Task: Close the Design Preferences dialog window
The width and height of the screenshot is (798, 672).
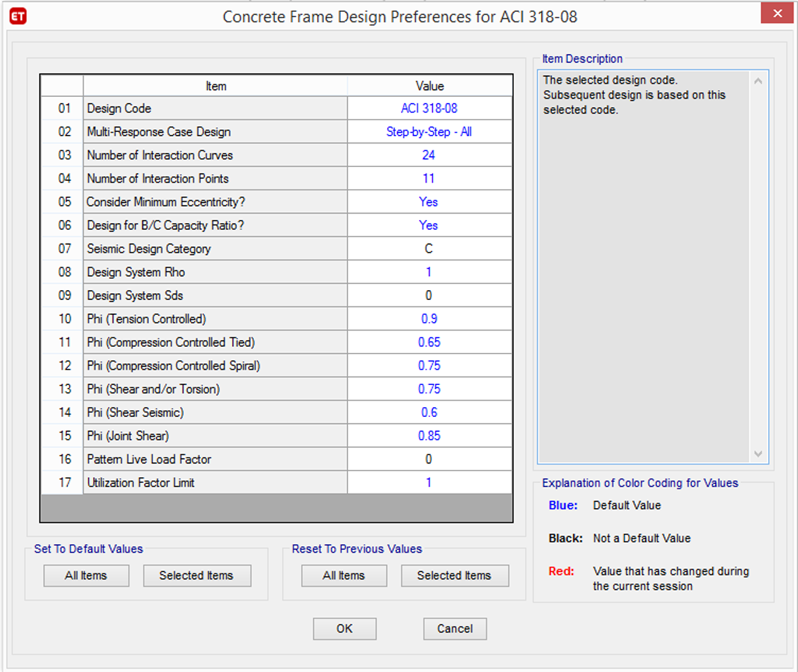Action: point(777,13)
